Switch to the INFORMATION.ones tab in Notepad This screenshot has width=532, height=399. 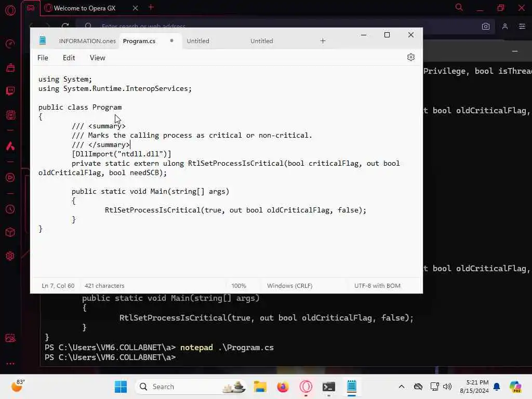click(87, 41)
